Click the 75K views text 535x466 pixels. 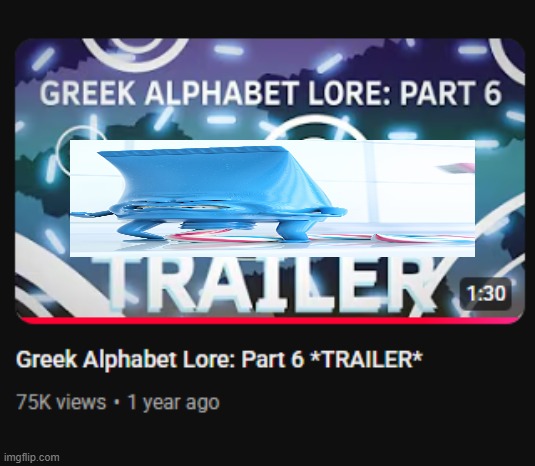click(61, 402)
